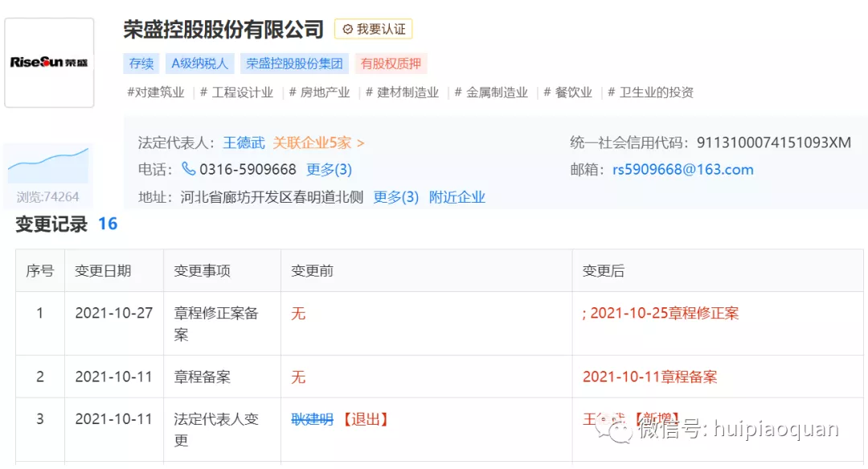Image resolution: width=868 pixels, height=469 pixels.
Task: Open the 荣盛控股股份集团 group tag
Action: tap(294, 64)
